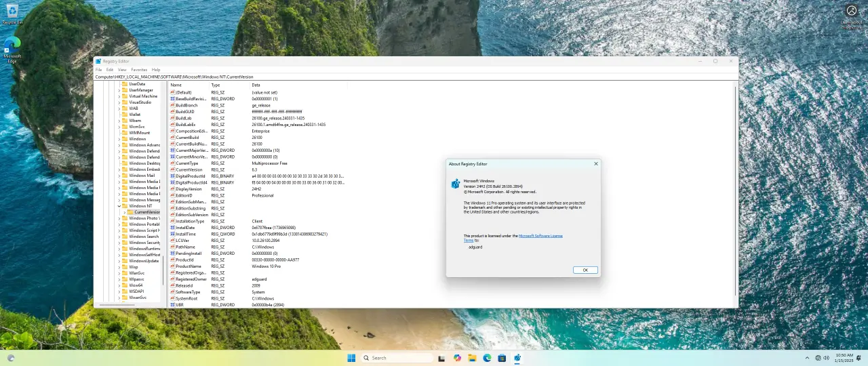
Task: Click the binary icon beside DigitalProductId4
Action: coord(173,182)
